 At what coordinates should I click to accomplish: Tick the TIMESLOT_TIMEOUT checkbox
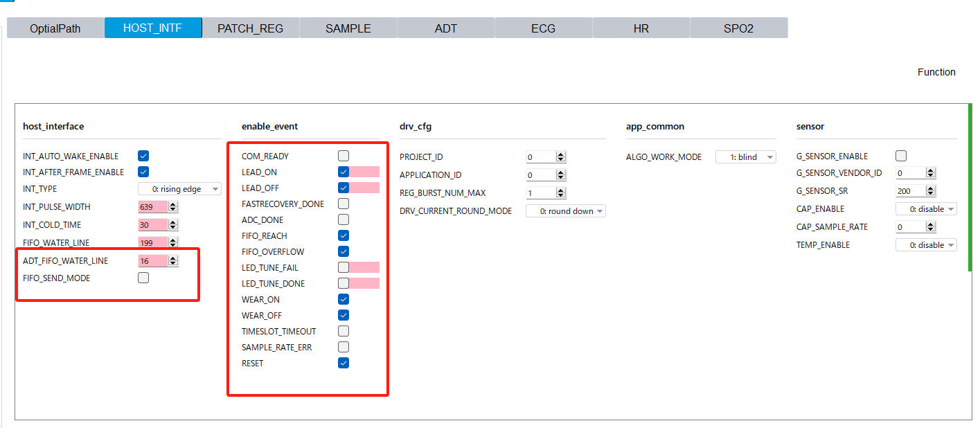click(x=344, y=332)
